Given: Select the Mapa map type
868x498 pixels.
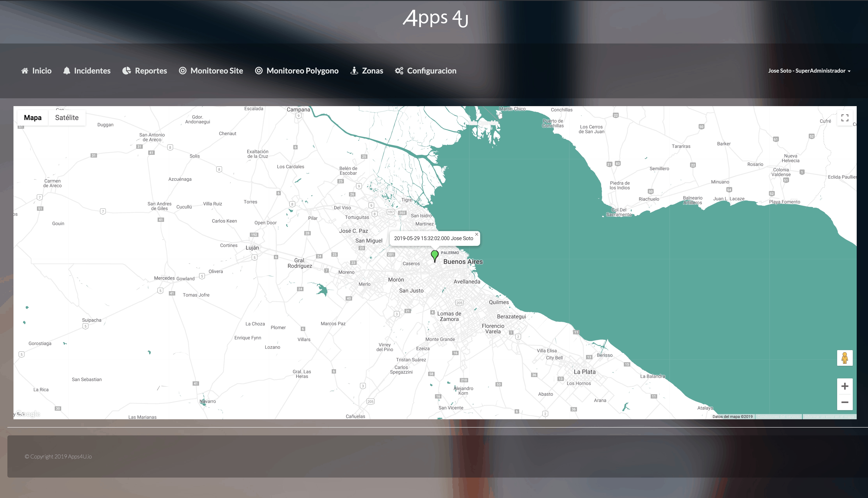Looking at the screenshot, I should pos(33,118).
